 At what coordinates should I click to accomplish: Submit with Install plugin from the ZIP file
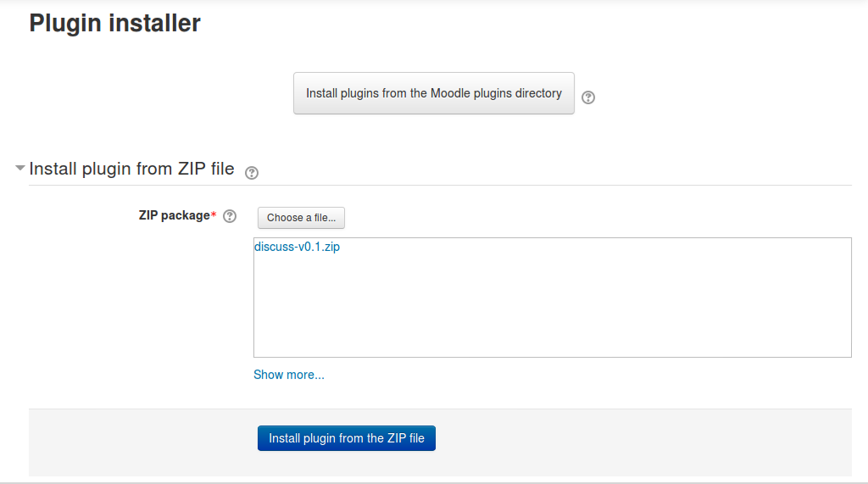[346, 438]
